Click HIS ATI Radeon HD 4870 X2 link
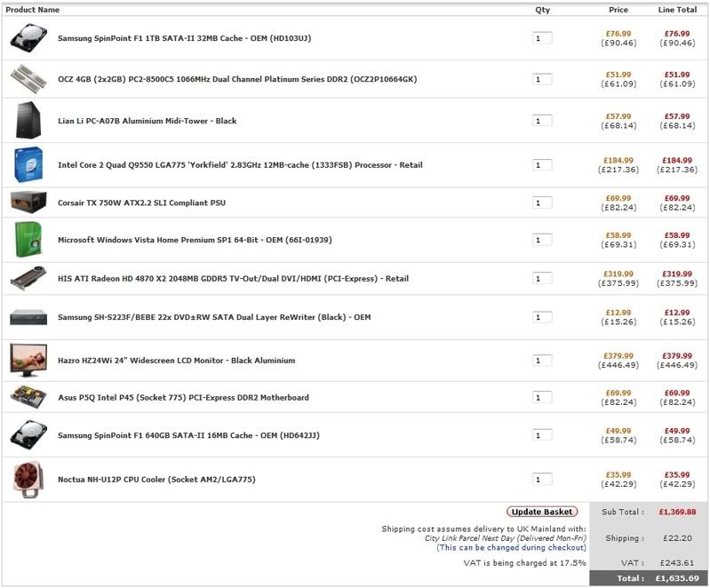 (x=233, y=278)
